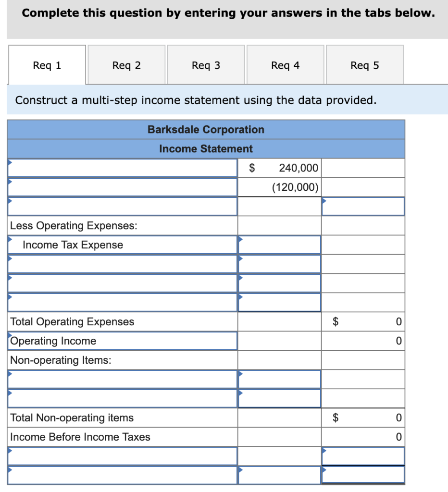Click the Income Before Income Taxes label

[80, 437]
